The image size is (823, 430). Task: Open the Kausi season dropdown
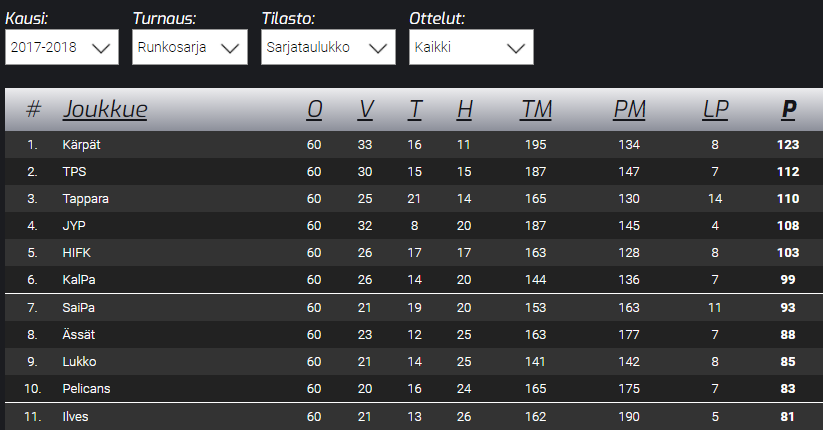(62, 47)
